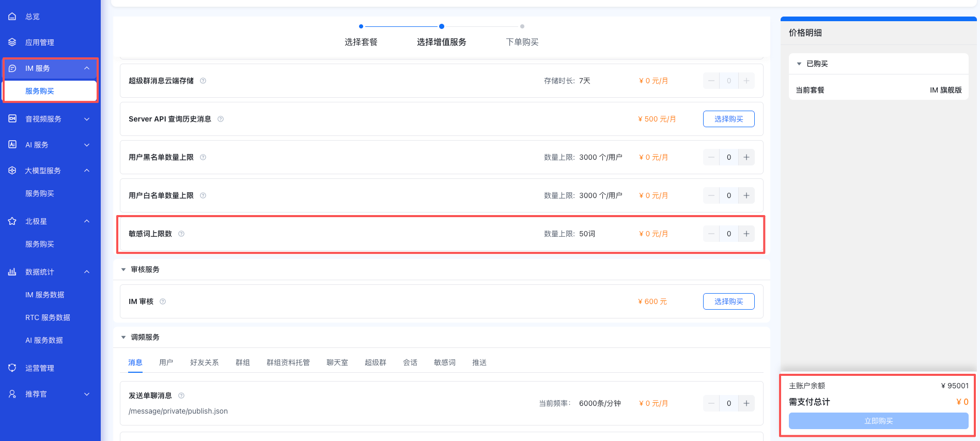Switch to the 群组 tab

click(243, 362)
